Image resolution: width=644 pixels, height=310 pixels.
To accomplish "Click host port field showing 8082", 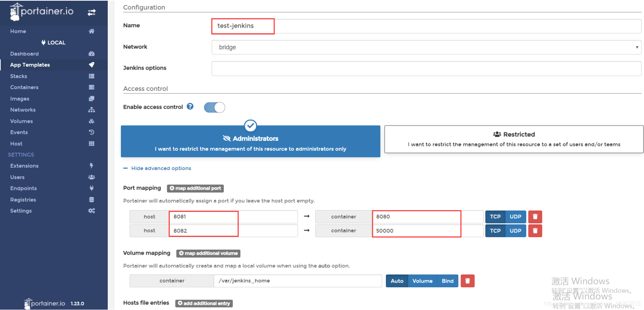I will 233,231.
